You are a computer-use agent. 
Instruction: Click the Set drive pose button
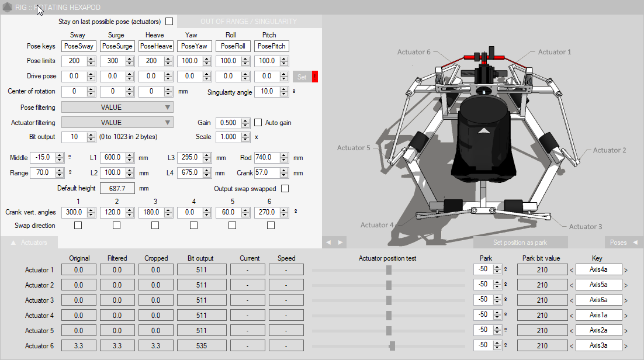302,77
